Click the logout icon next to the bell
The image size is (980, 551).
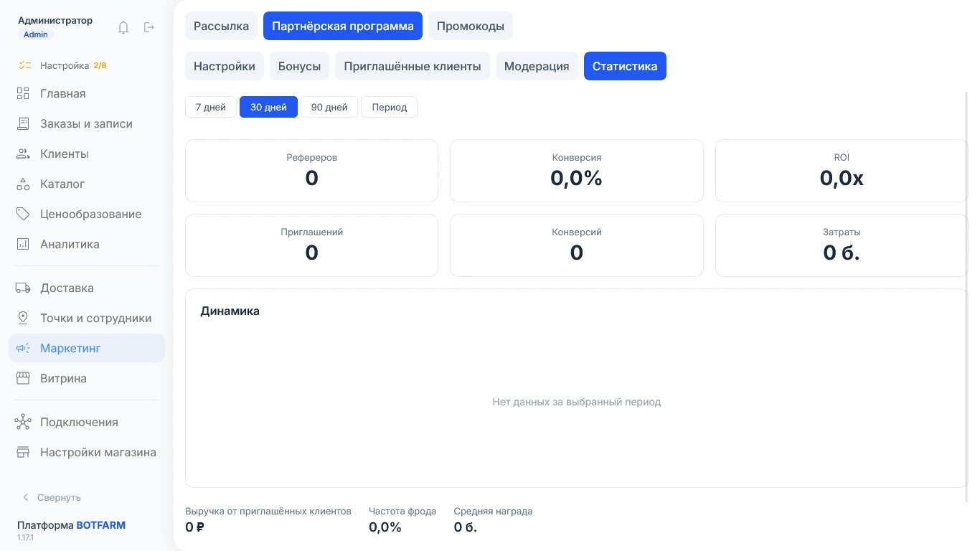click(149, 27)
